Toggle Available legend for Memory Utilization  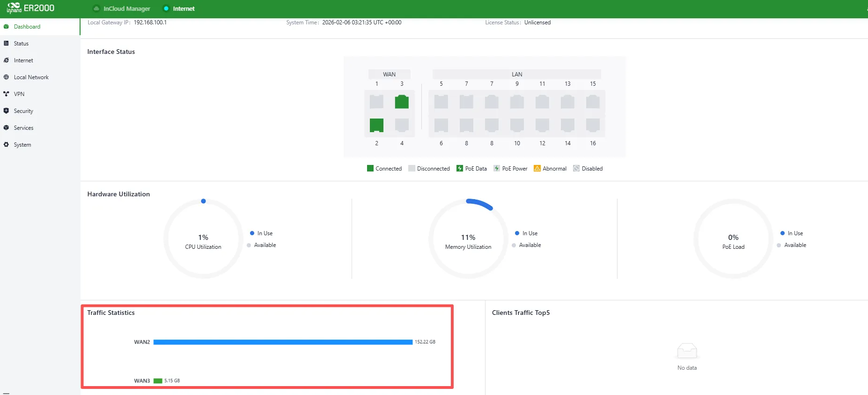pos(526,245)
